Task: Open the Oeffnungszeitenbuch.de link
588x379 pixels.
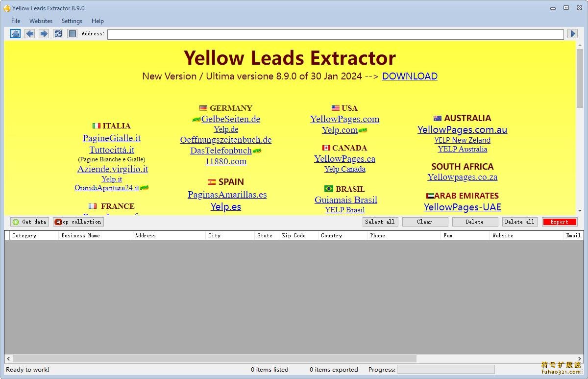Action: tap(226, 140)
